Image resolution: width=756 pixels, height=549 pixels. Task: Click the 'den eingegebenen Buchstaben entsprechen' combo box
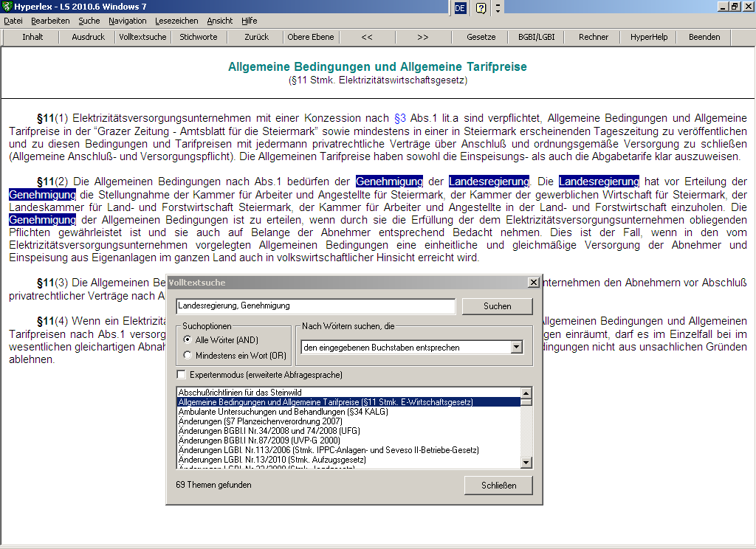[x=412, y=347]
